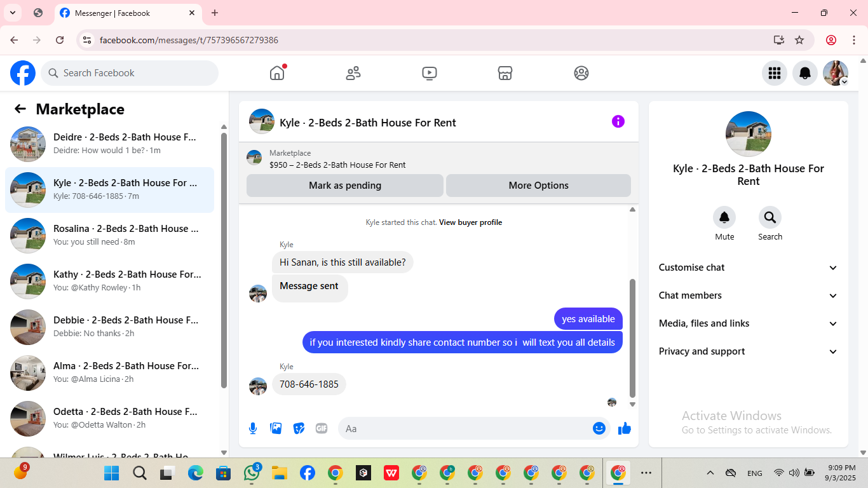The image size is (868, 488).
Task: Toggle Mute for the Kyle chat
Action: (x=724, y=218)
